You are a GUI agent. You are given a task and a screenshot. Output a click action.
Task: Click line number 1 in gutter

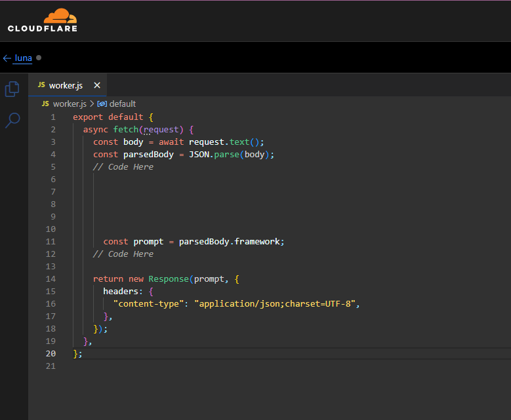pyautogui.click(x=53, y=117)
